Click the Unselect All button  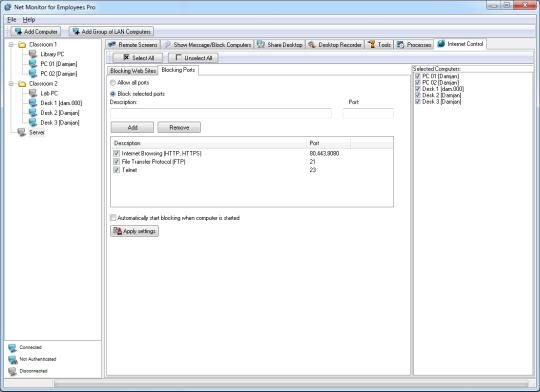(x=193, y=58)
